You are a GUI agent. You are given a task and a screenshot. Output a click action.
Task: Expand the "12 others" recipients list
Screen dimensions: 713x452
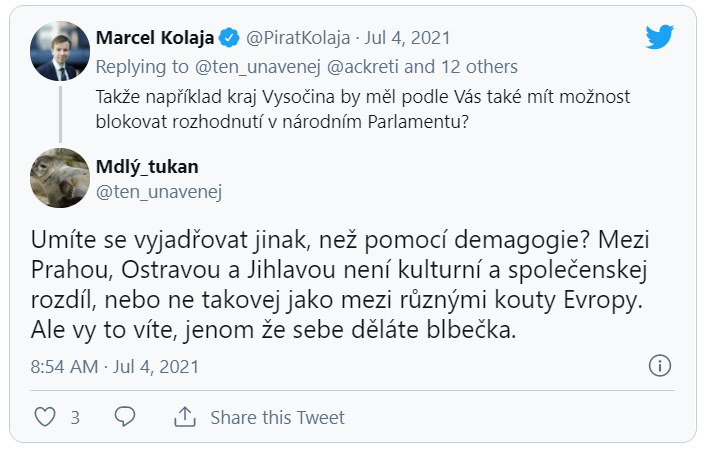pyautogui.click(x=472, y=67)
